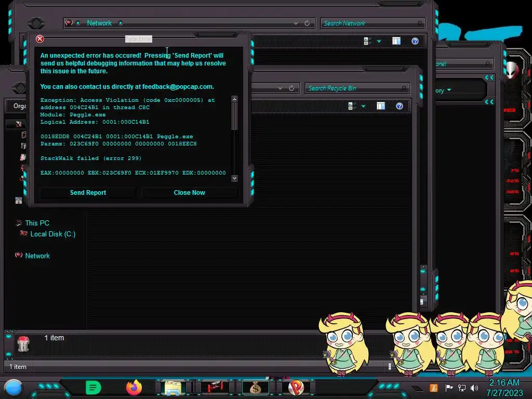Open File Explorer from the taskbar
532x399 pixels.
(172, 388)
